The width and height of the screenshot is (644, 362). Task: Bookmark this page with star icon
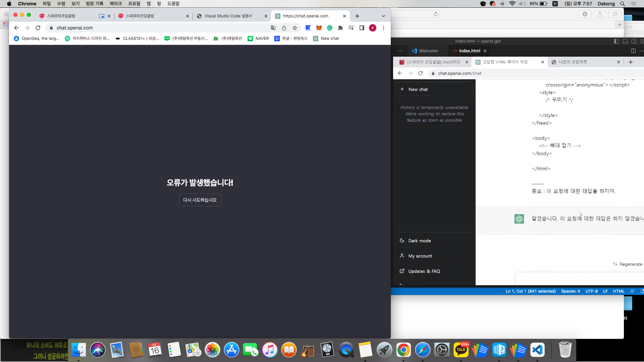295,28
